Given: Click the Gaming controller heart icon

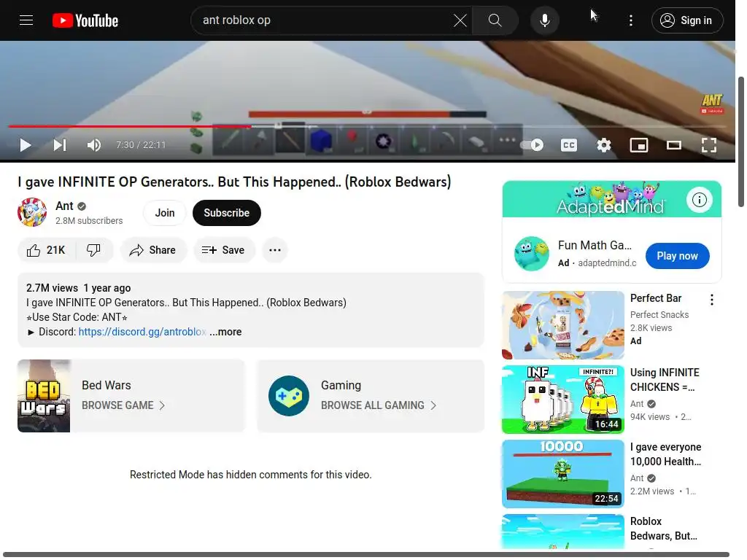Looking at the screenshot, I should coord(289,396).
